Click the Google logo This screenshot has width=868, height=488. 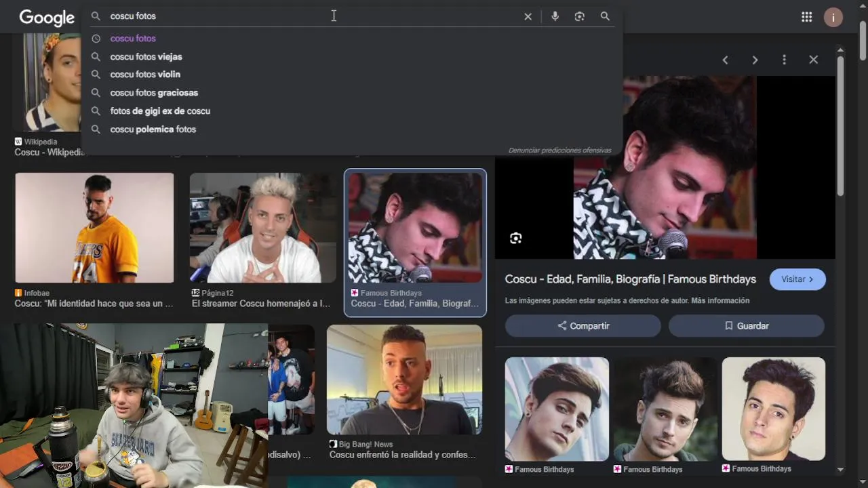[x=47, y=18]
